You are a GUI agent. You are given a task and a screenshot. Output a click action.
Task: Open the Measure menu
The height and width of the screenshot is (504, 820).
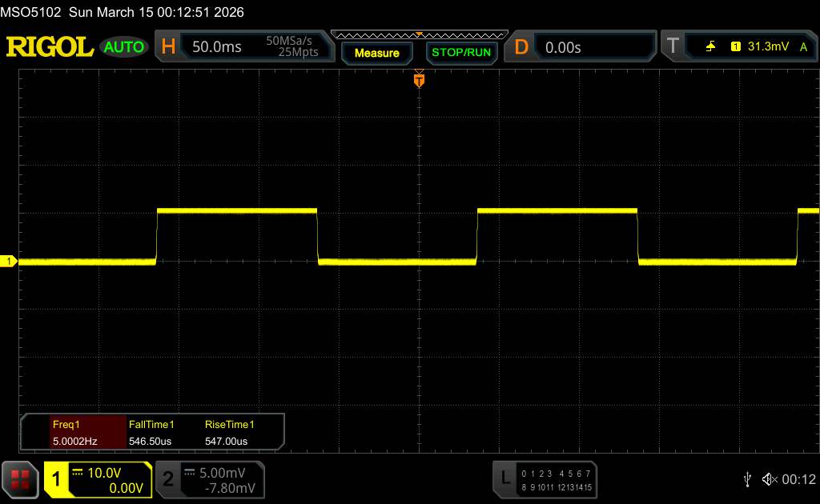[x=376, y=53]
